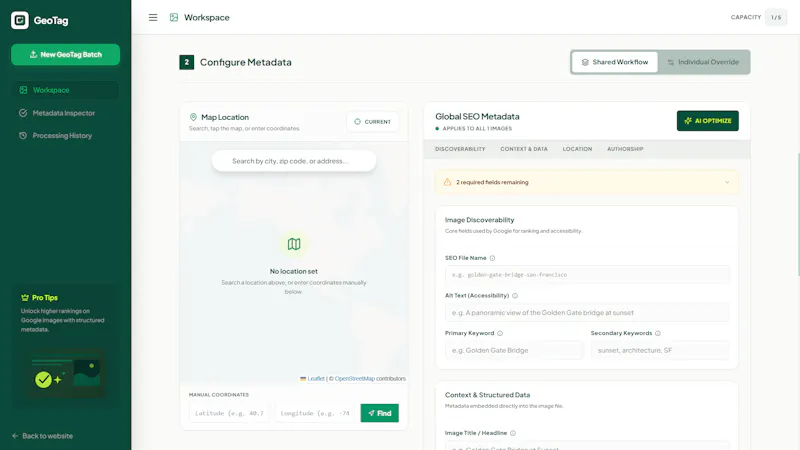
Task: Click the Secondary Keywords info icon
Action: tap(658, 333)
